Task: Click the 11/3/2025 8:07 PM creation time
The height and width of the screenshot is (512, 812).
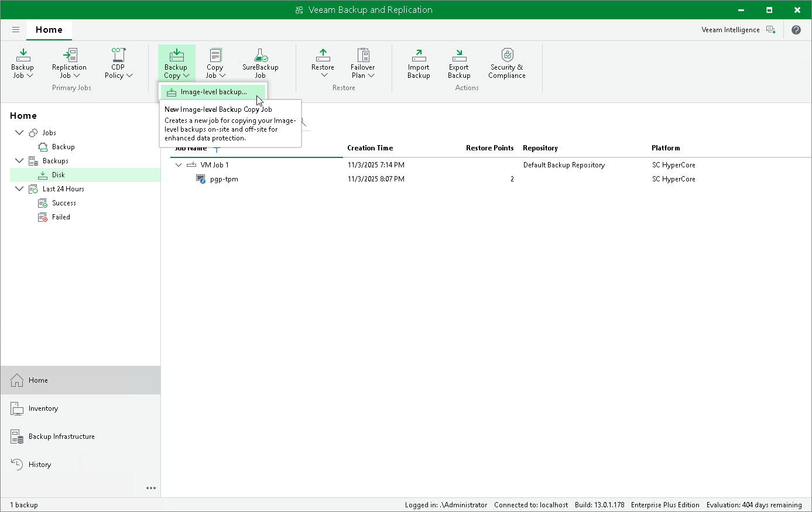Action: point(376,179)
